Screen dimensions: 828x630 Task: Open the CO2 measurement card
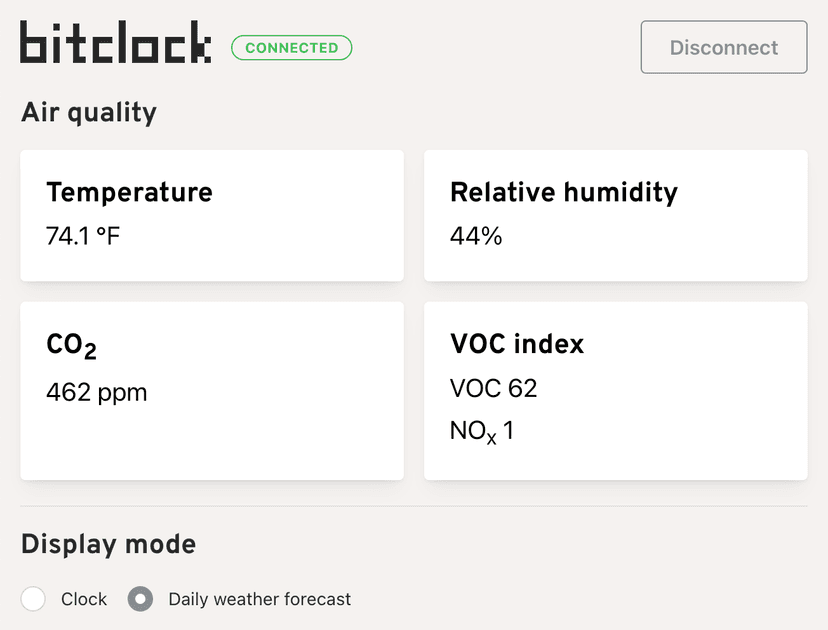[212, 390]
